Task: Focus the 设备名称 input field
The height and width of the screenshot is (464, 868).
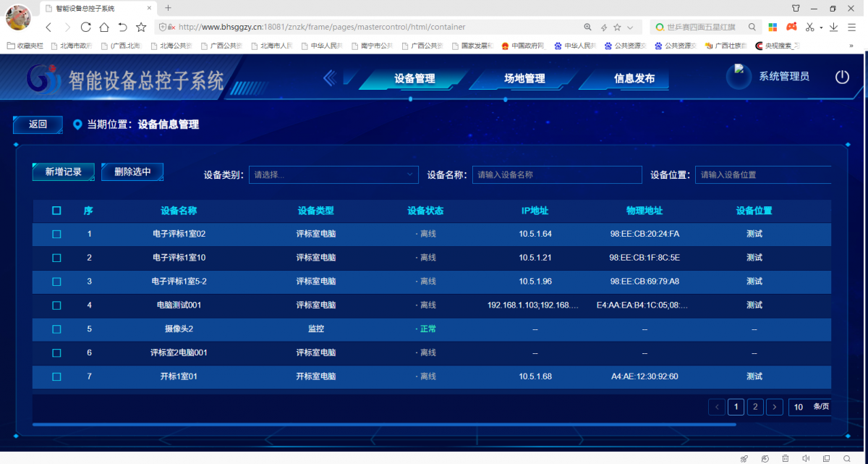Action: coord(557,174)
